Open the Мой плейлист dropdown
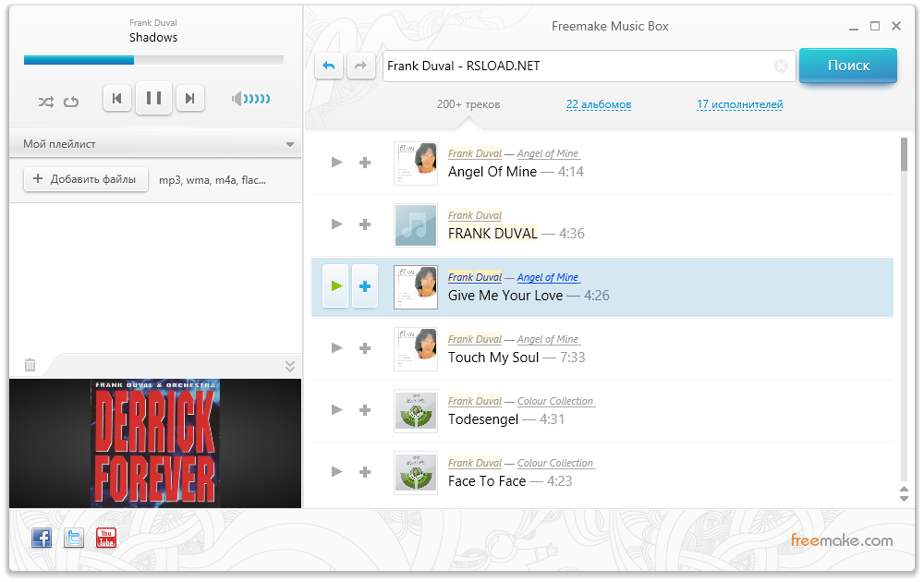The image size is (924, 582). pos(155,144)
